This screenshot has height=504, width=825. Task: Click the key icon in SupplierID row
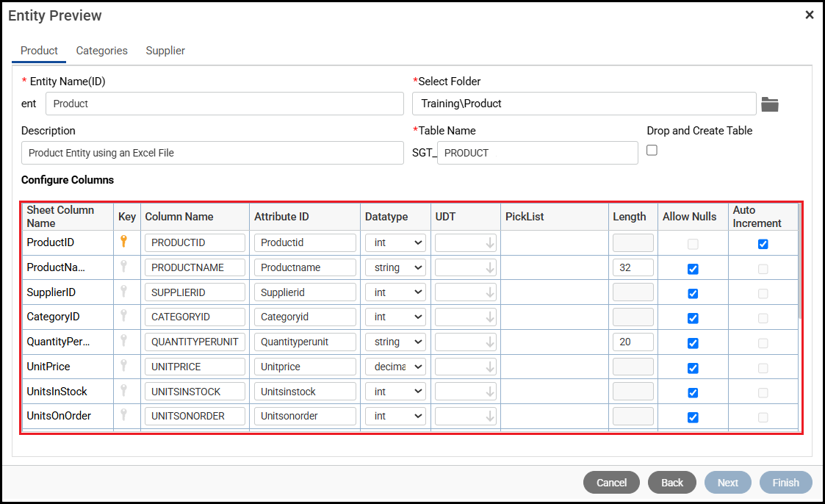[x=123, y=291]
